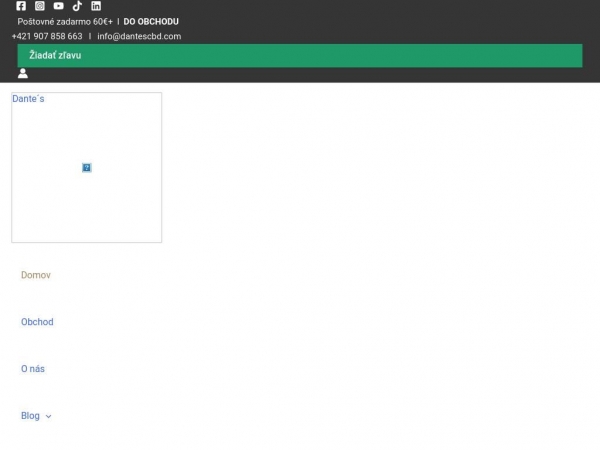The image size is (600, 450).
Task: Open the Instagram social icon
Action: [x=40, y=6]
